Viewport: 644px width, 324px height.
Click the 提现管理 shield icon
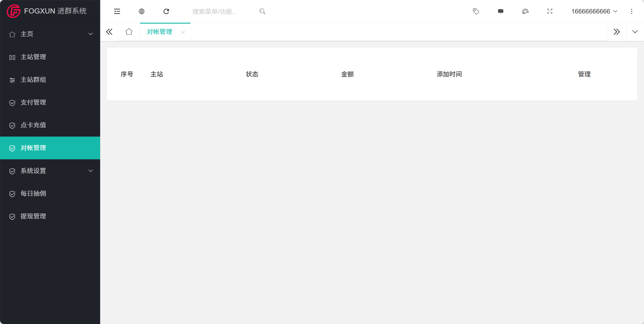[x=12, y=217]
